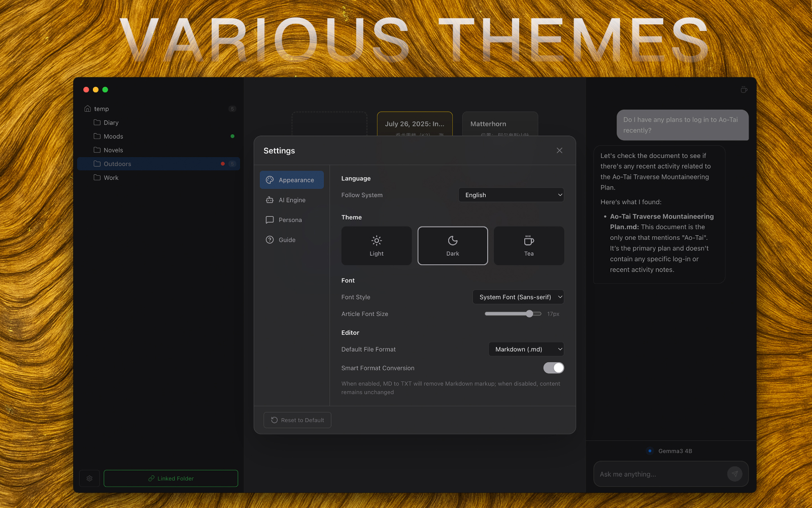The width and height of the screenshot is (812, 508).
Task: Click the tea cup icon at top right
Action: click(743, 90)
